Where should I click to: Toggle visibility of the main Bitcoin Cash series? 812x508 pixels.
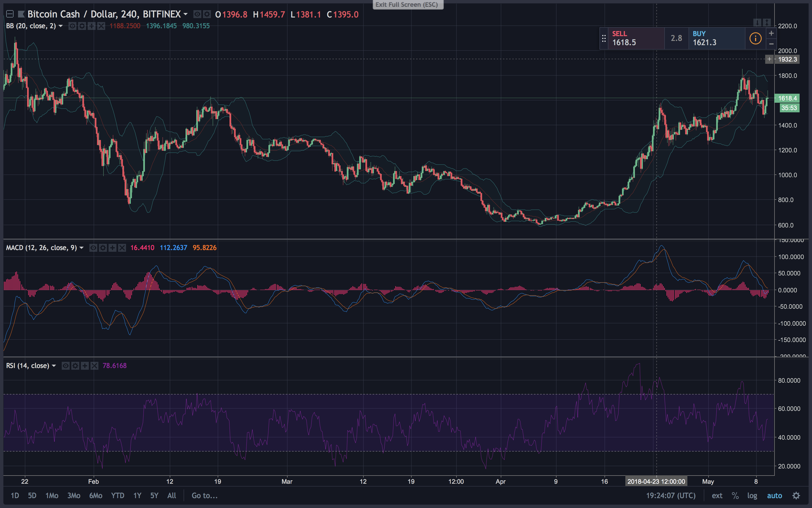tap(197, 14)
